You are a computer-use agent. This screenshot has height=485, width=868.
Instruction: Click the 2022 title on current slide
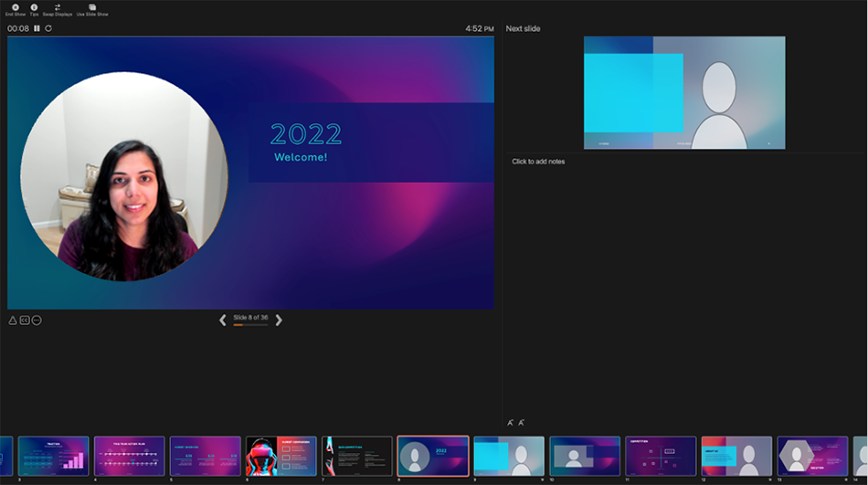pyautogui.click(x=306, y=134)
